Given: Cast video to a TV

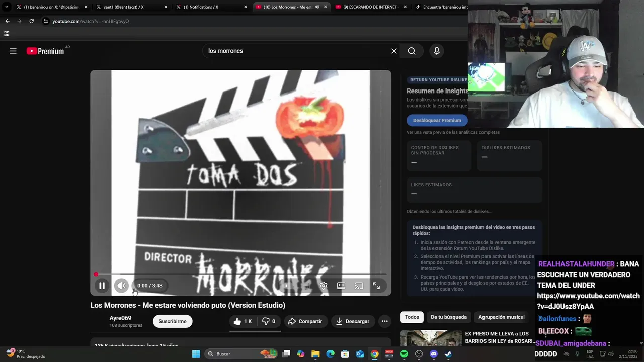Looking at the screenshot, I should click(x=359, y=286).
